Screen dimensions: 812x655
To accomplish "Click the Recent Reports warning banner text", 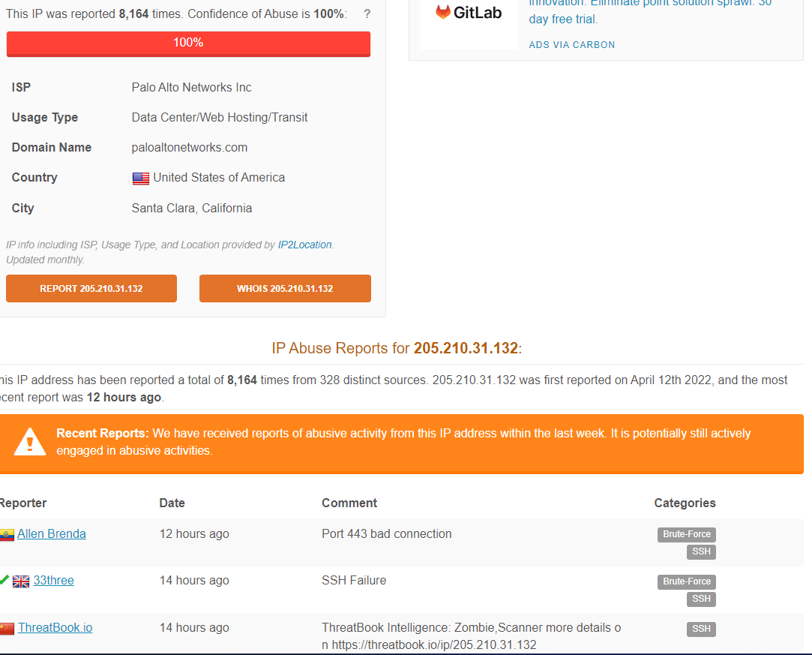I will click(403, 442).
